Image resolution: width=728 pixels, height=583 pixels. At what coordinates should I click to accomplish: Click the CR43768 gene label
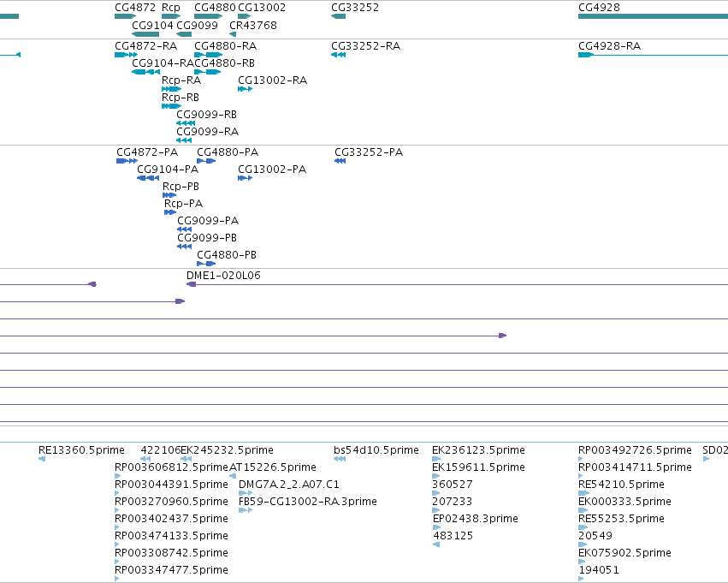253,25
